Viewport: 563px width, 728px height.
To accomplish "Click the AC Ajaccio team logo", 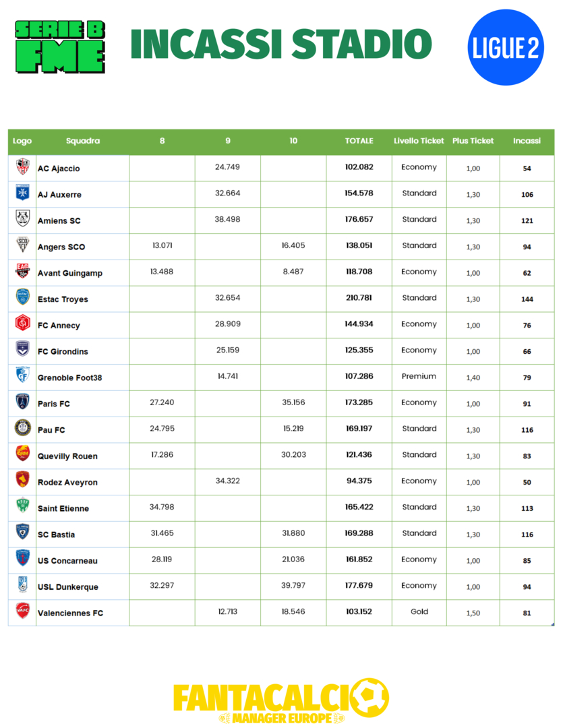I will [x=22, y=167].
